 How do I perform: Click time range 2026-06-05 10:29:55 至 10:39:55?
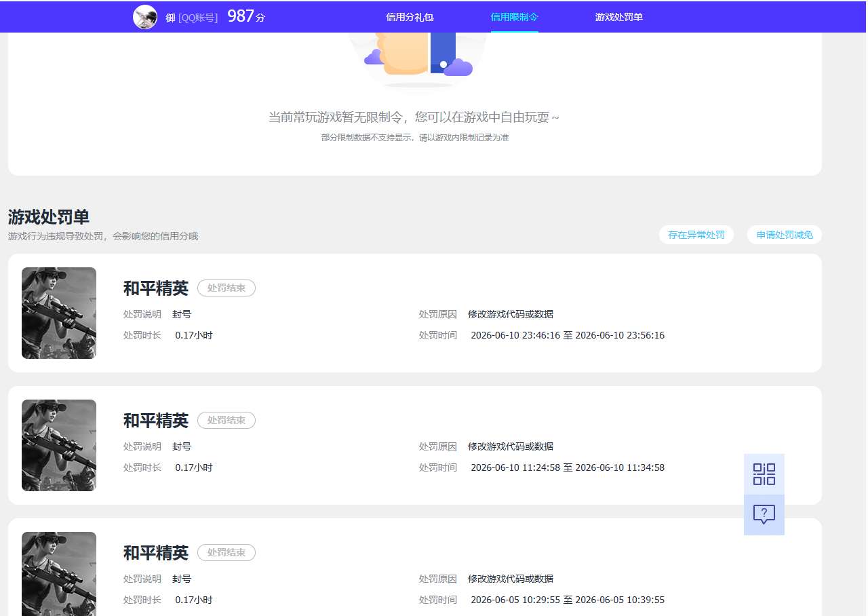(568, 600)
